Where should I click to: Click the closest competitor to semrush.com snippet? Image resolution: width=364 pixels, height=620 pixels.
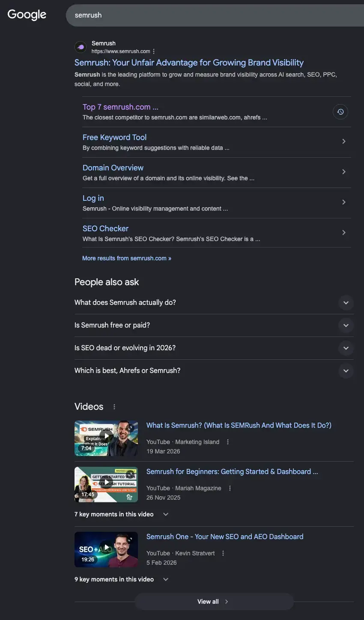(x=175, y=117)
